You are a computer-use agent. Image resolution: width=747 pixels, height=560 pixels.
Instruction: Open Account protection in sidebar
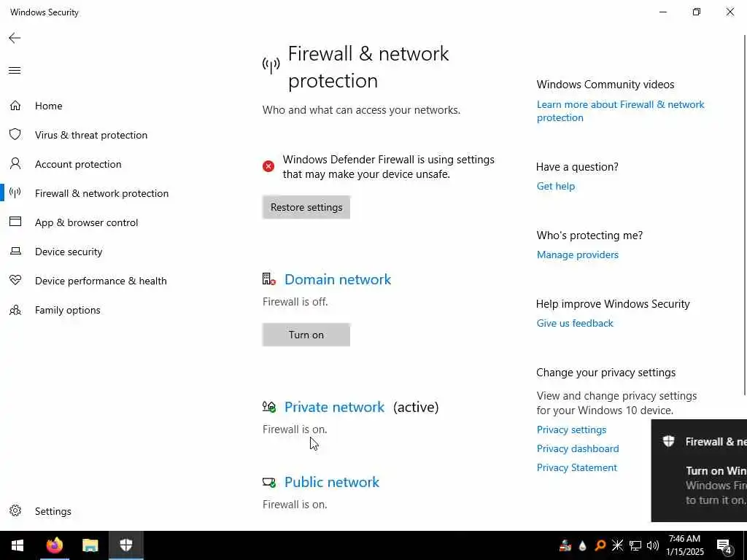coord(78,164)
